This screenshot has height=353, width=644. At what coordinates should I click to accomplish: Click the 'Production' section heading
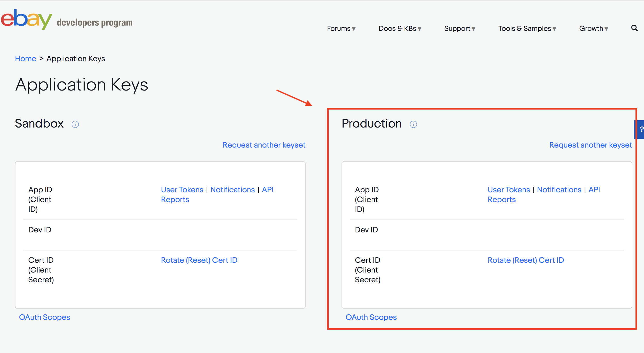pos(372,124)
